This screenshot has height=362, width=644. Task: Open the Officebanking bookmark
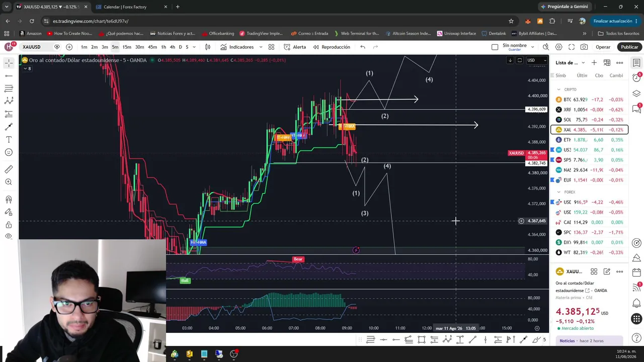pyautogui.click(x=218, y=34)
